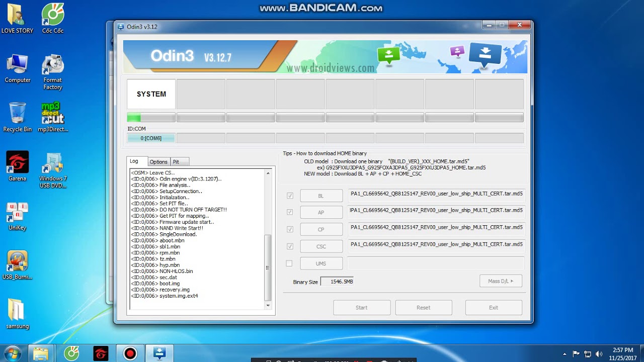
Task: Launch Cốc Cốc browser desktop shortcut
Action: coord(53,19)
